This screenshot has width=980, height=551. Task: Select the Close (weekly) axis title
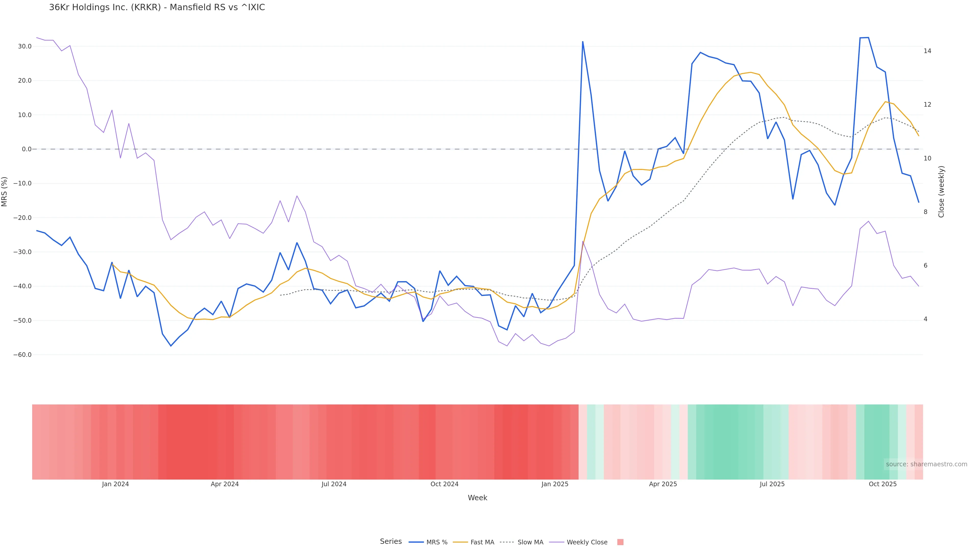click(x=941, y=192)
